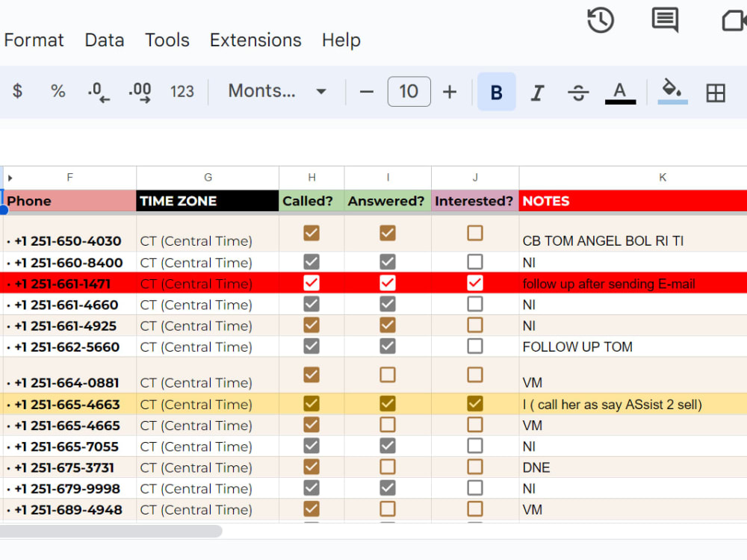Open fill color picker
The width and height of the screenshot is (747, 560).
(672, 91)
